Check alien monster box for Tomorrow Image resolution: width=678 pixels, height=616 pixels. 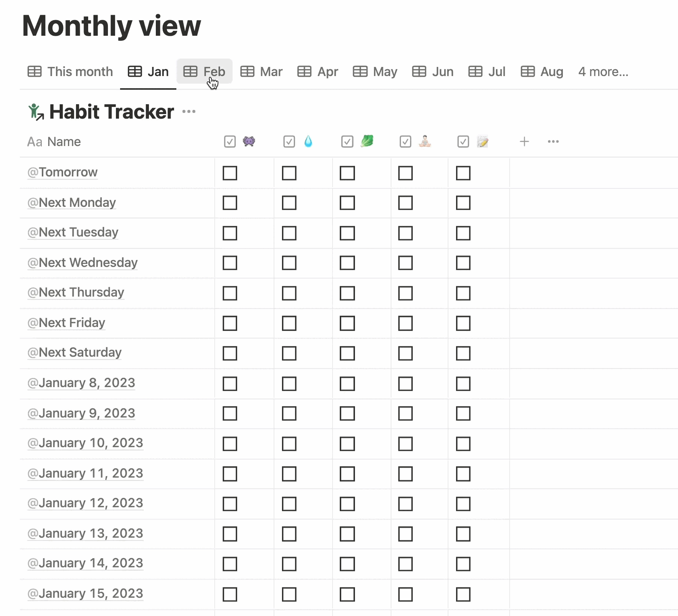[230, 173]
